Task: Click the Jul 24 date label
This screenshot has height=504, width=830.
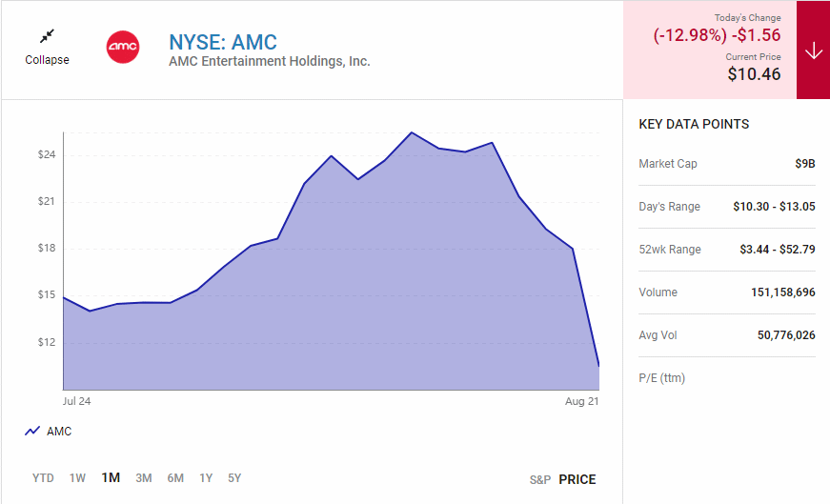Action: click(76, 402)
